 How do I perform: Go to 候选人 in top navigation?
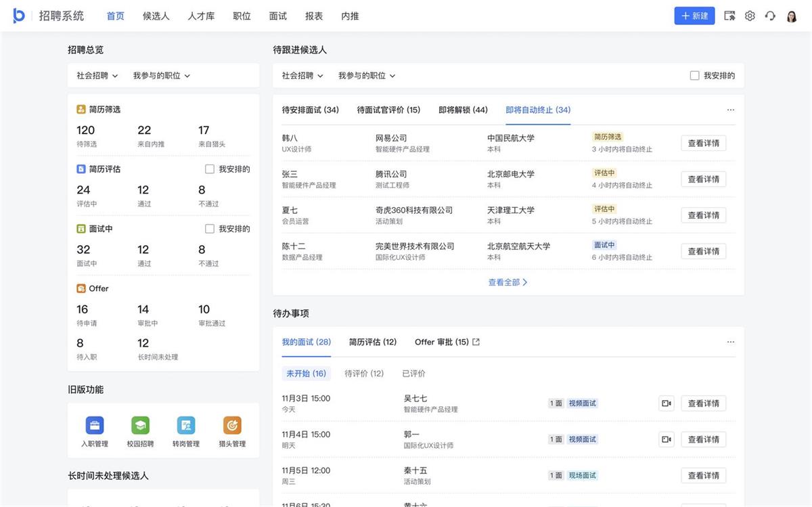(x=156, y=16)
